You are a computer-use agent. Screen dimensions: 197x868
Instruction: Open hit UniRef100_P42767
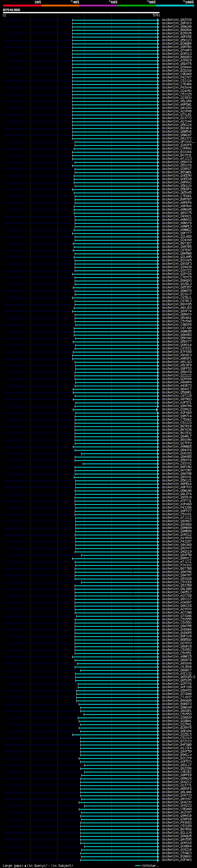(177, 78)
